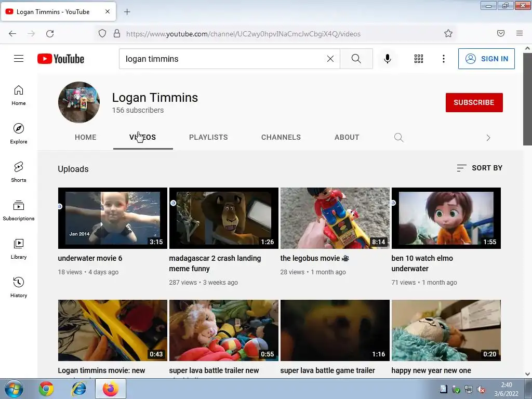The image size is (532, 399).
Task: Show more channel tabs with right chevron
Action: [488, 137]
